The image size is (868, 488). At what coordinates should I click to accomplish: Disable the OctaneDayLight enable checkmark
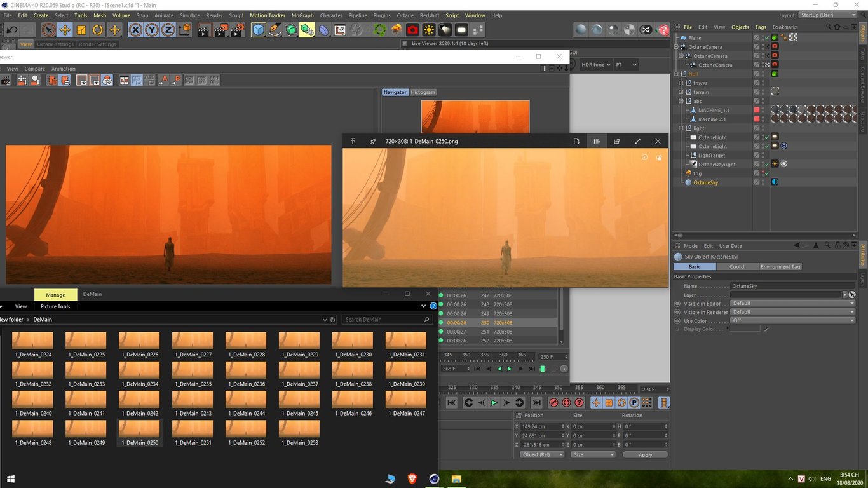[766, 164]
